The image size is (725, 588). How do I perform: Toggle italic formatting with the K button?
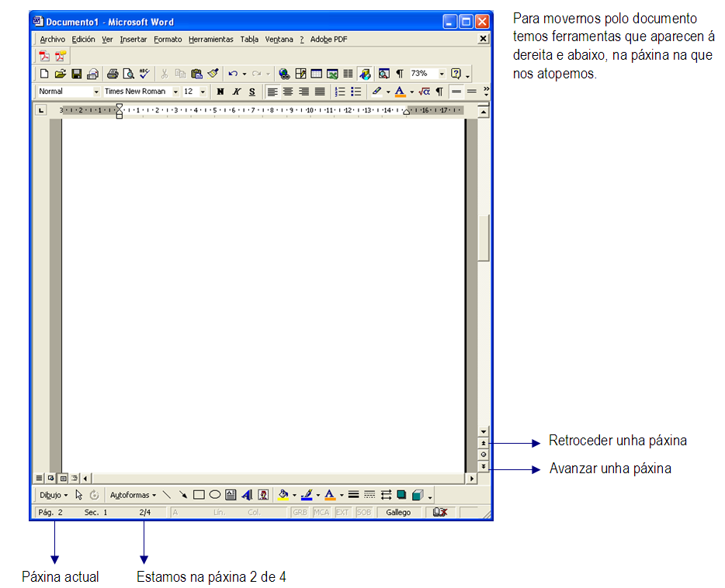click(236, 92)
